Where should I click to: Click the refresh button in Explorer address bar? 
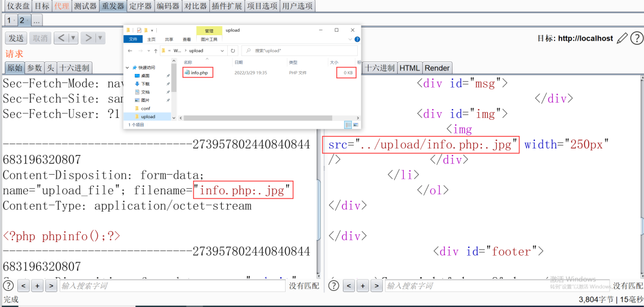(233, 51)
